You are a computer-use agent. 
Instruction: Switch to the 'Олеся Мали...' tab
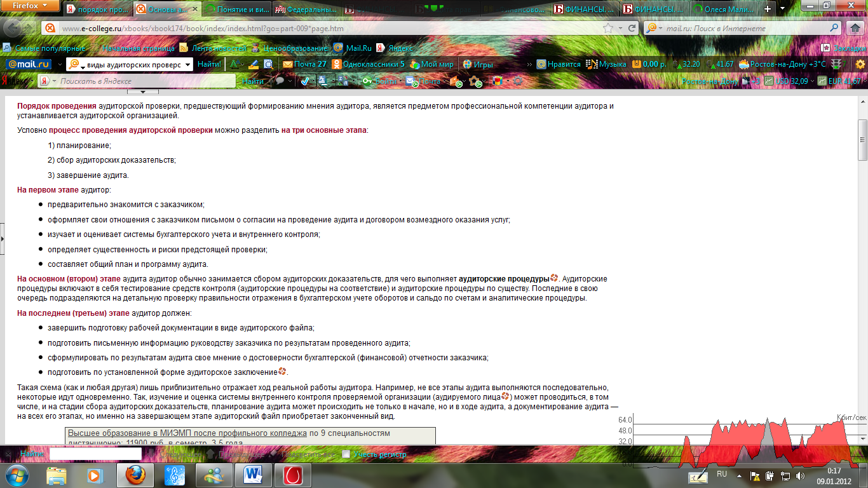pos(724,10)
